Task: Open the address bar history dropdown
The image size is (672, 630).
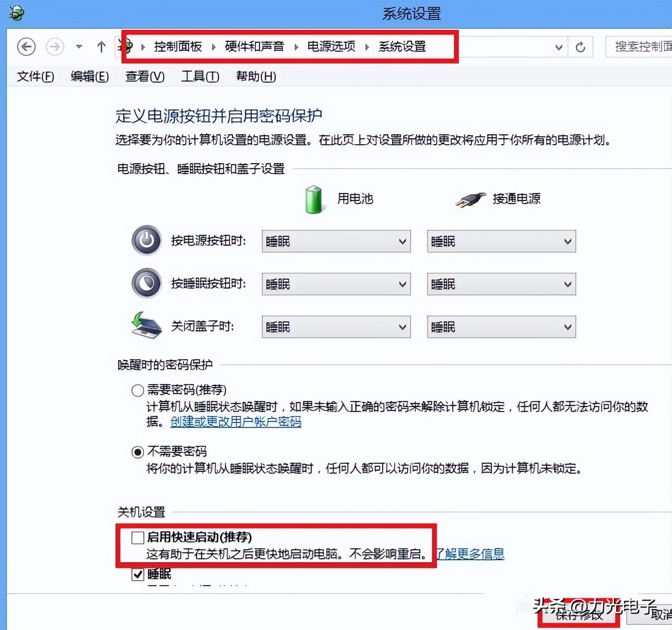Action: (x=559, y=46)
